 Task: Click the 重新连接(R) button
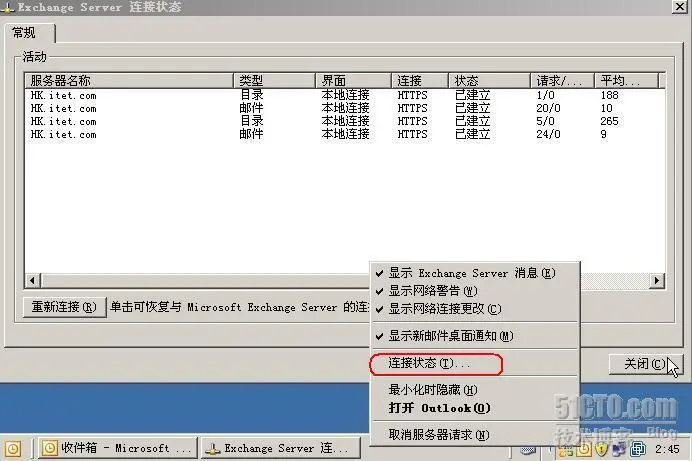coord(64,307)
